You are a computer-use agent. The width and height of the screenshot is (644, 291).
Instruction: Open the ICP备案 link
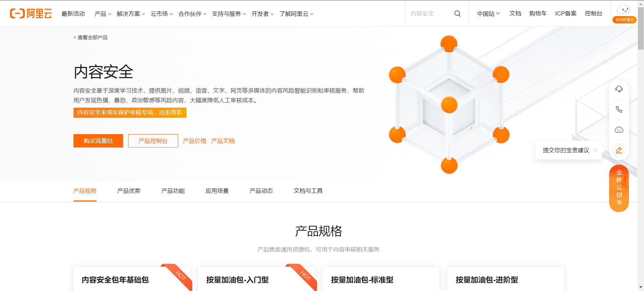[x=566, y=13]
